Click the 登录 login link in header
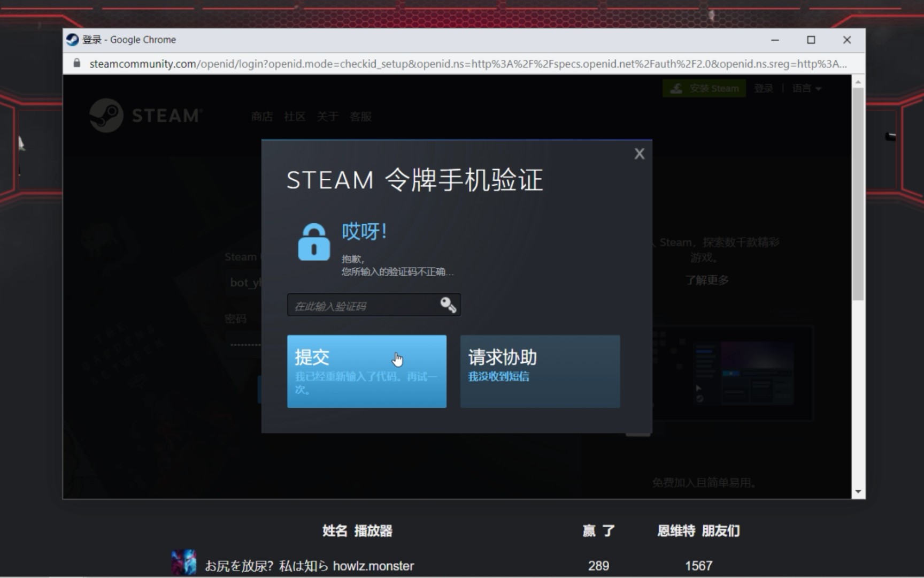This screenshot has width=924, height=578. [764, 88]
